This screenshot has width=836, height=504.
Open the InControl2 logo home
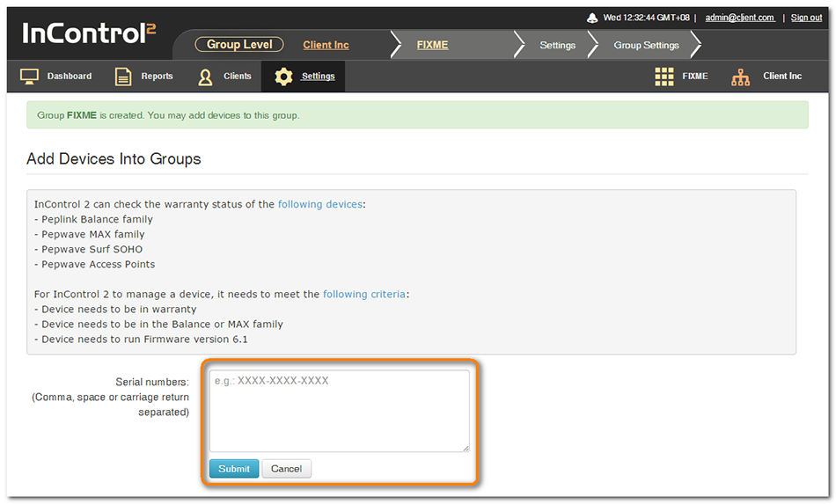click(89, 33)
